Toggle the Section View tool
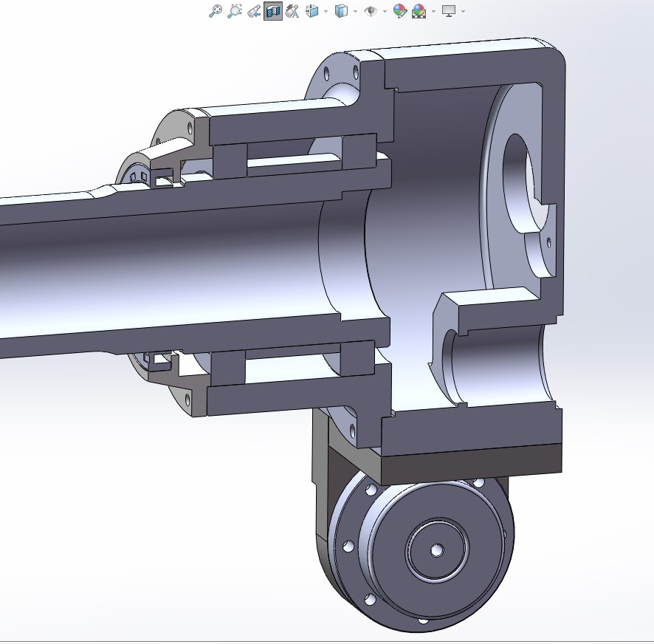 [x=273, y=11]
